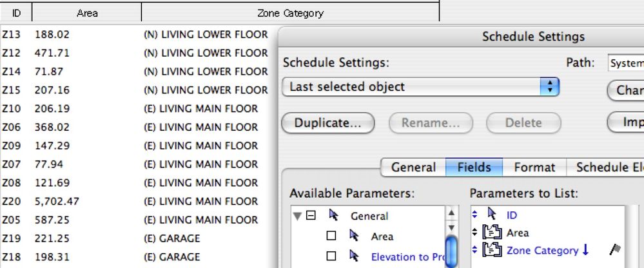Click the zone icon beside Zone Category

(492, 250)
